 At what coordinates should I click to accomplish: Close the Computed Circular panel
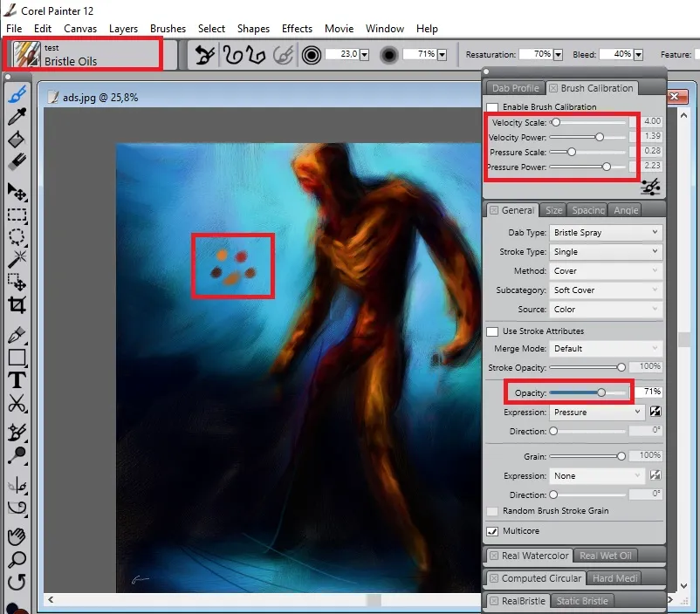point(494,578)
